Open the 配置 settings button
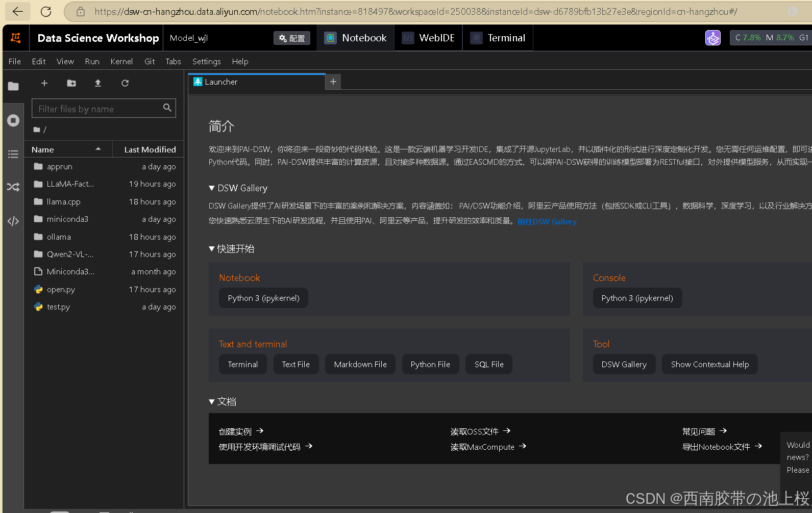Viewport: 812px width, 513px height. tap(292, 38)
